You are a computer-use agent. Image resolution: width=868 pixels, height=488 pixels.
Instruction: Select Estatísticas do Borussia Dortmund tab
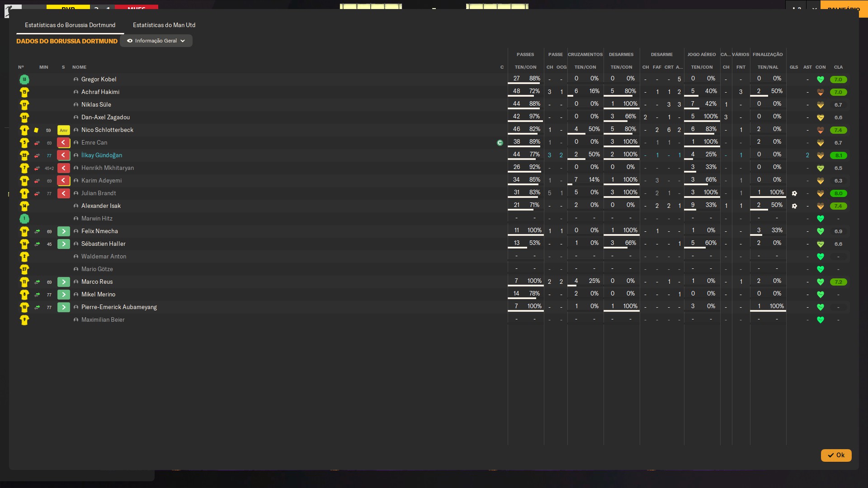pos(70,25)
